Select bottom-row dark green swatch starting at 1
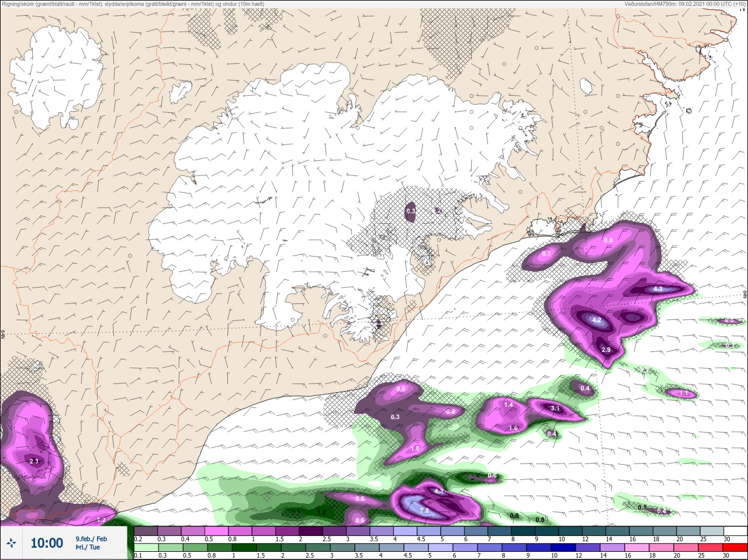The width and height of the screenshot is (748, 560). (244, 548)
